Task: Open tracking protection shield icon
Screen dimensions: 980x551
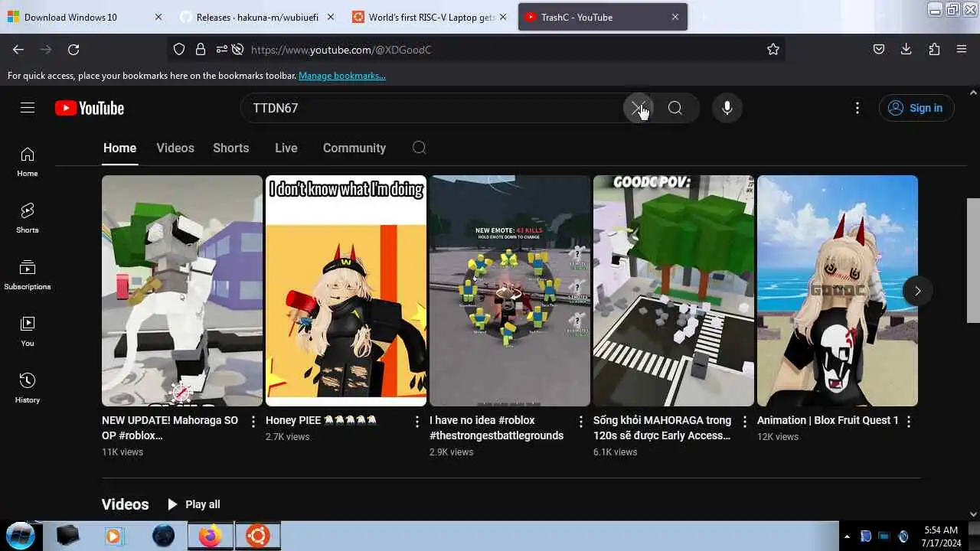Action: 179,49
